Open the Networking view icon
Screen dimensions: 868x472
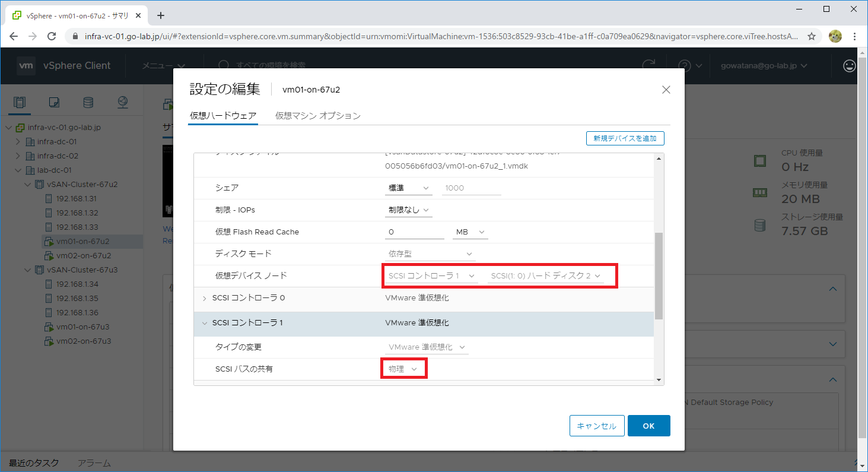pyautogui.click(x=123, y=102)
